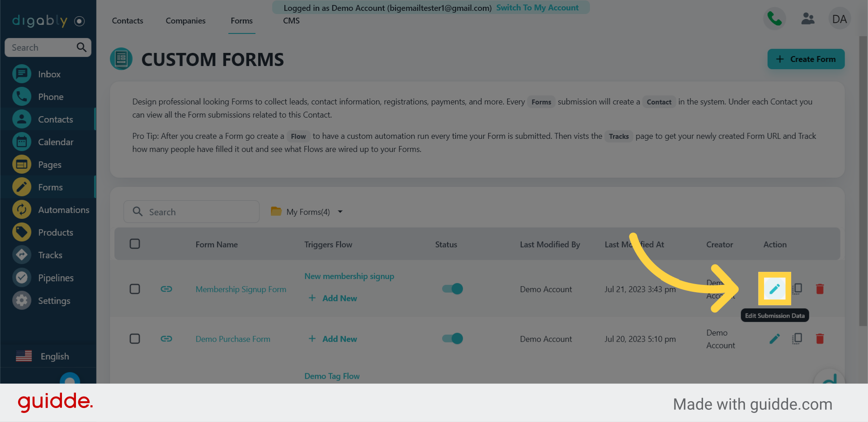The image size is (868, 422).
Task: Click the Create Form button
Action: tap(806, 59)
